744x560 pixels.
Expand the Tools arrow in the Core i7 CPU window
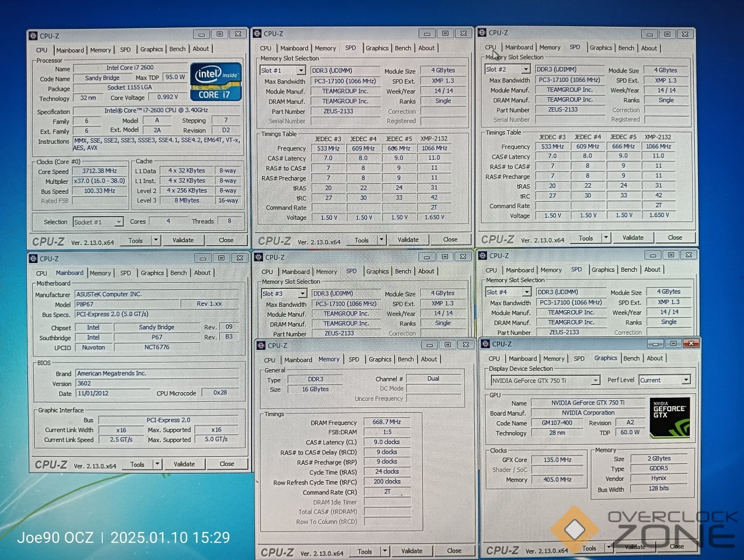pyautogui.click(x=156, y=240)
